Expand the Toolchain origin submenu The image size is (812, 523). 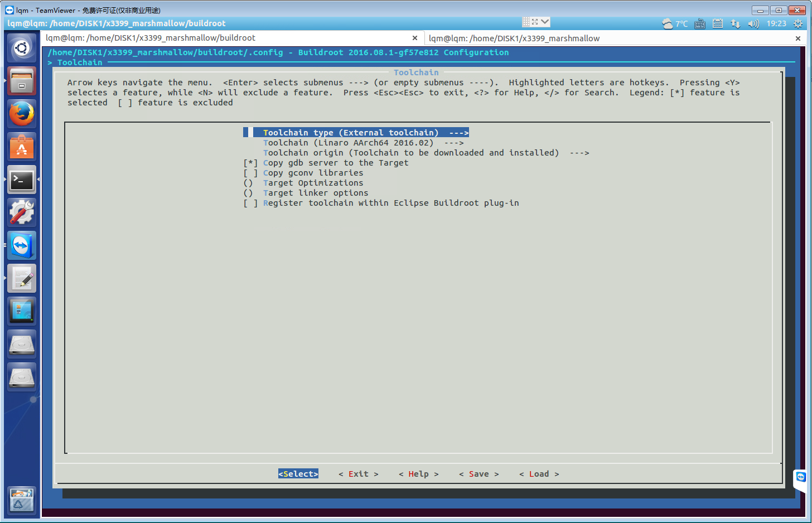[x=426, y=153]
